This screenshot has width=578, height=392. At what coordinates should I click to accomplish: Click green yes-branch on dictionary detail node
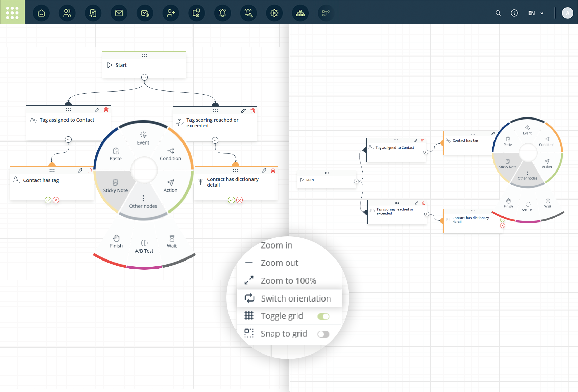point(232,200)
